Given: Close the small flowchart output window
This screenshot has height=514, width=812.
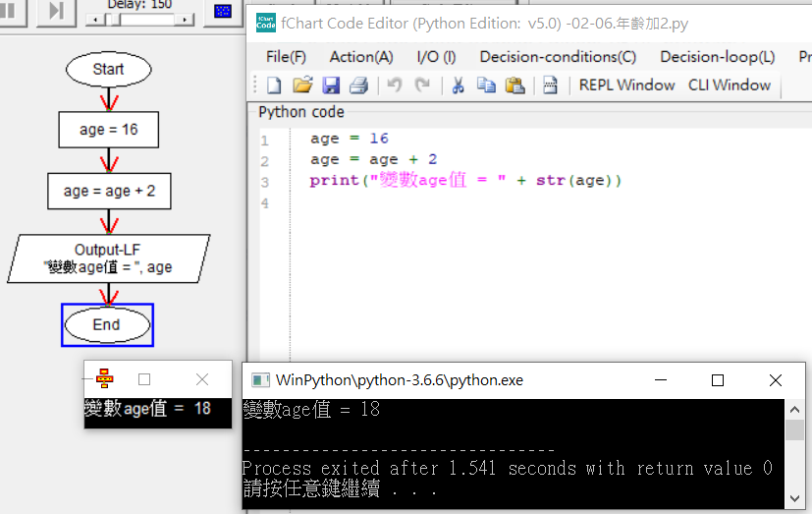Looking at the screenshot, I should (202, 379).
